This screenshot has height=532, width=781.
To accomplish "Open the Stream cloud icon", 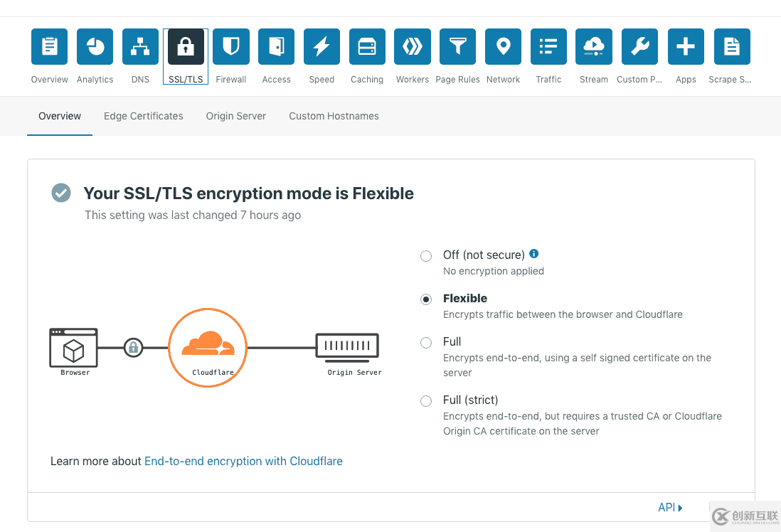I will click(594, 47).
